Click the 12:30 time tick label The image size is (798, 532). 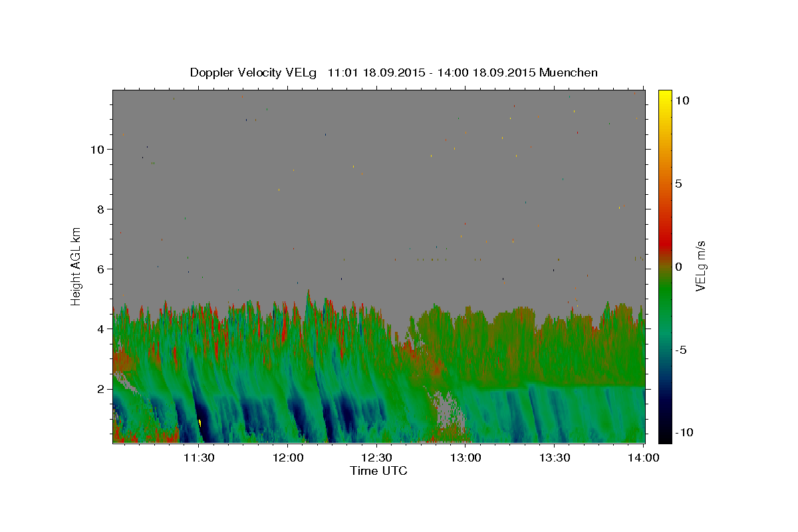click(x=377, y=458)
